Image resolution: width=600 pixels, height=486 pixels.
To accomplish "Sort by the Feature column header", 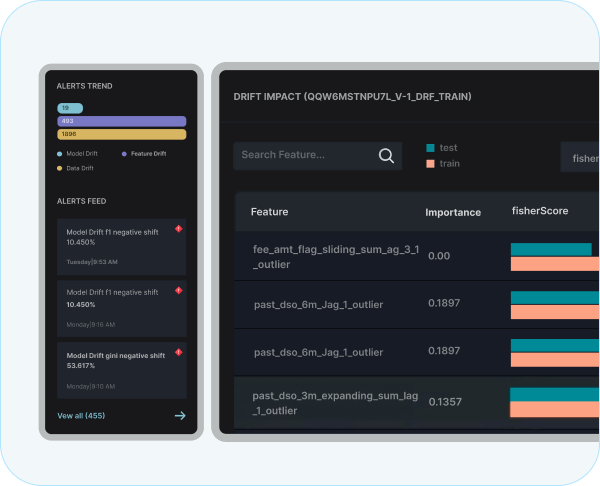I will click(x=270, y=212).
